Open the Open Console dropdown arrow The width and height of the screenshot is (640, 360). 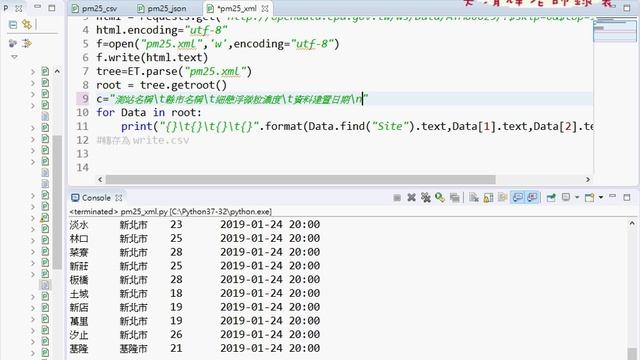click(x=601, y=198)
